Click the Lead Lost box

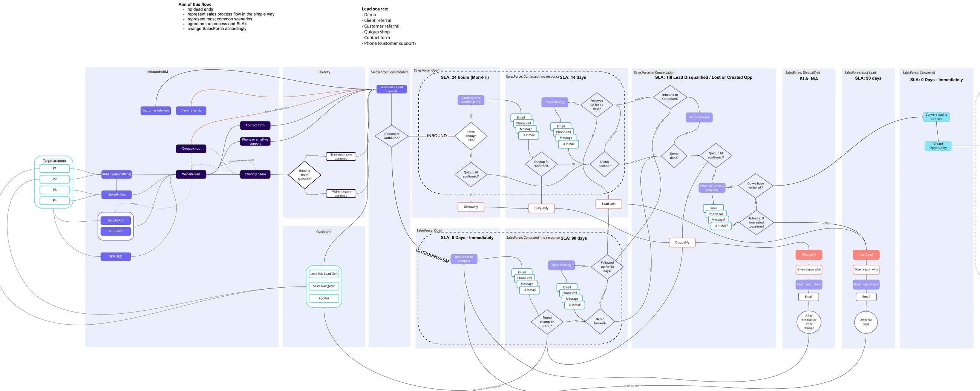pos(609,204)
